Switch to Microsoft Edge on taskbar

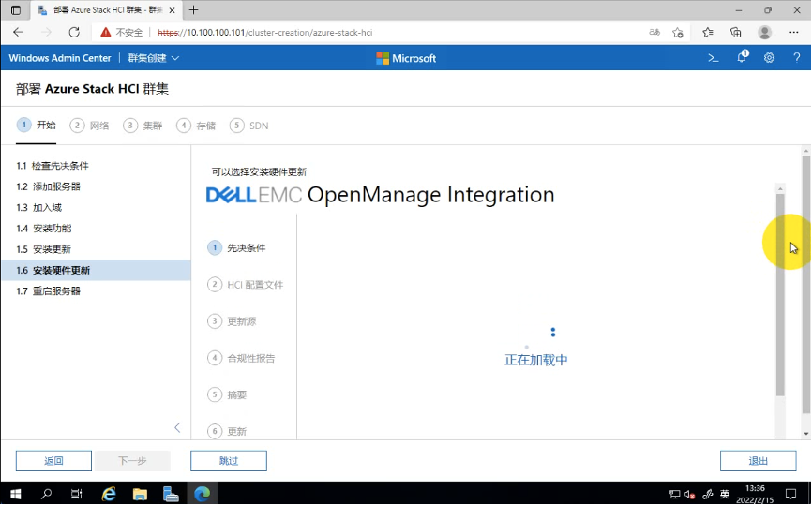pos(202,494)
